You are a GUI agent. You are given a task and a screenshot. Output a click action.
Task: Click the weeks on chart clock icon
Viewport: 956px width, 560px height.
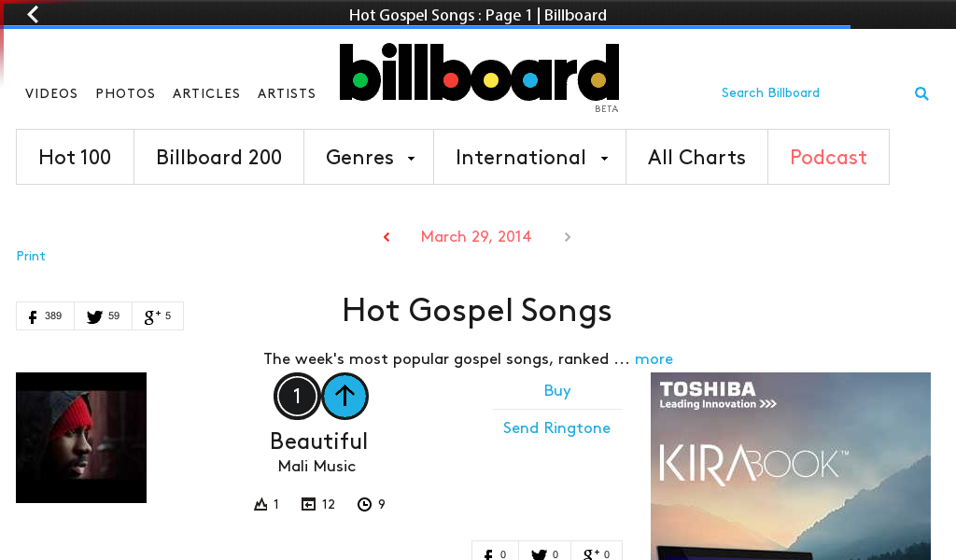(x=364, y=504)
